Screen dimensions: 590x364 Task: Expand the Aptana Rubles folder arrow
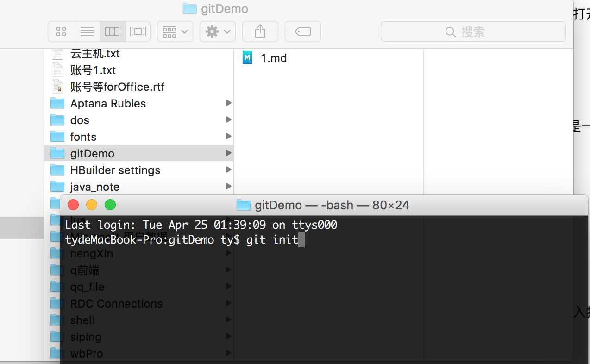(x=228, y=103)
